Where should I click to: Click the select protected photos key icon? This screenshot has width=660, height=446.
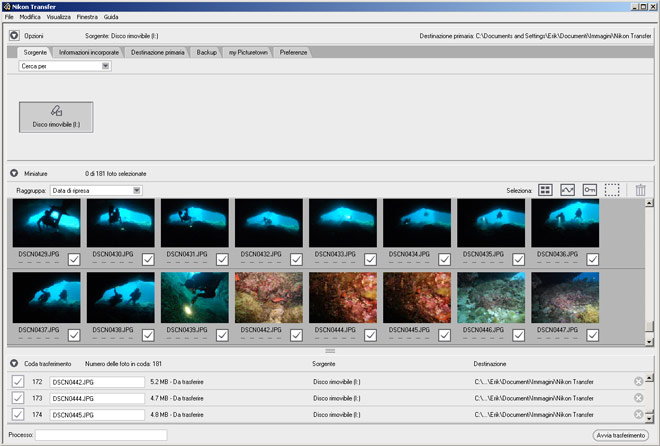pyautogui.click(x=590, y=190)
